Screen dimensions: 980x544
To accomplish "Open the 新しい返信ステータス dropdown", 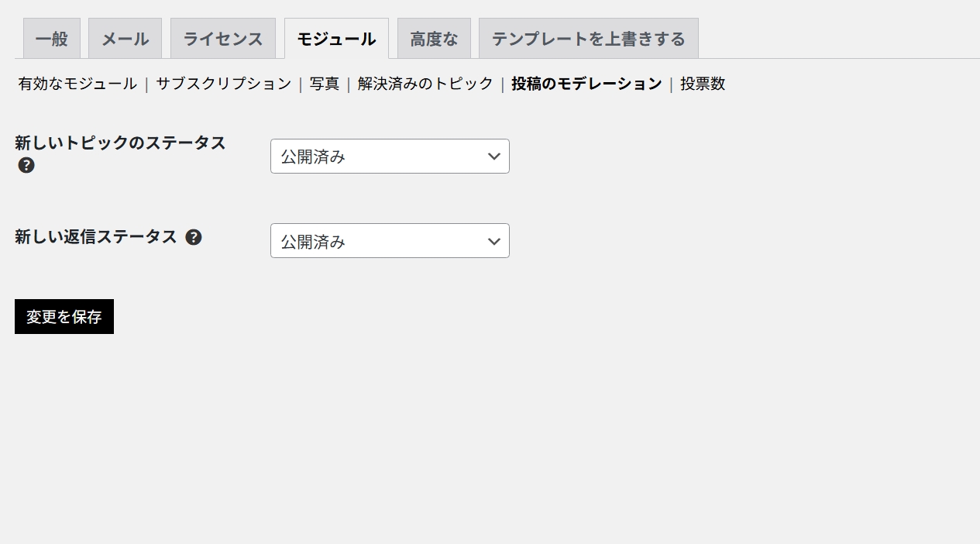I will [389, 241].
